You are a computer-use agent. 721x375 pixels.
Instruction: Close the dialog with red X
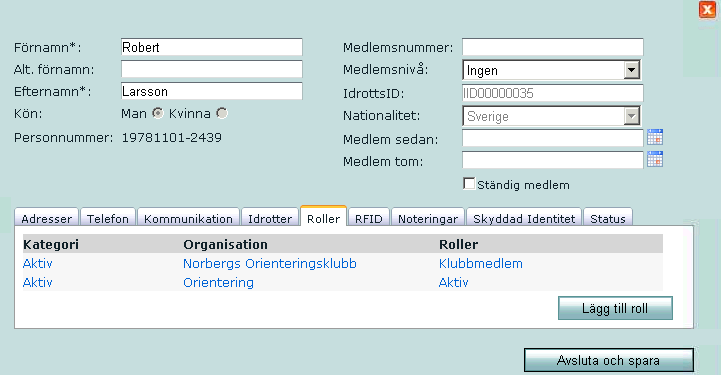point(707,10)
